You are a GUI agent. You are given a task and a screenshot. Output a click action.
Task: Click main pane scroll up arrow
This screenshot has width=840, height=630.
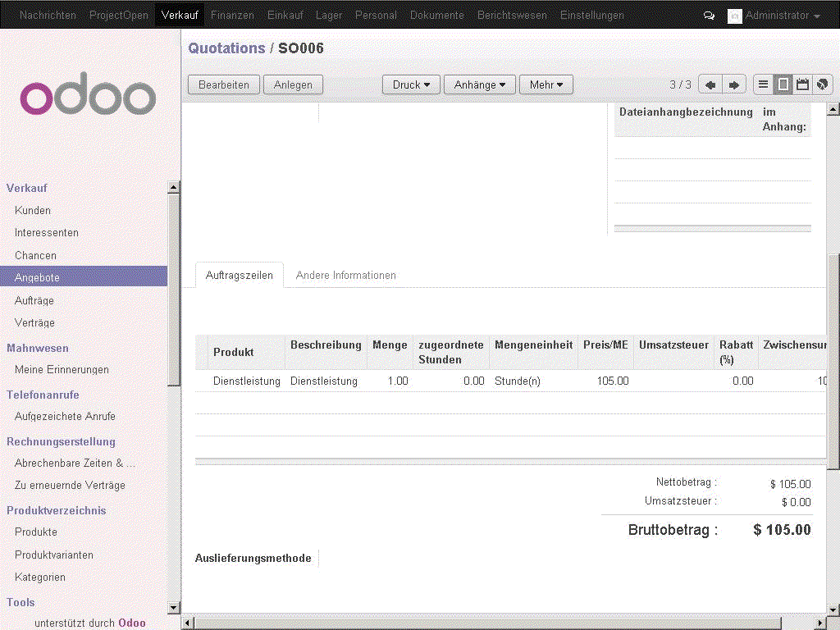point(833,110)
